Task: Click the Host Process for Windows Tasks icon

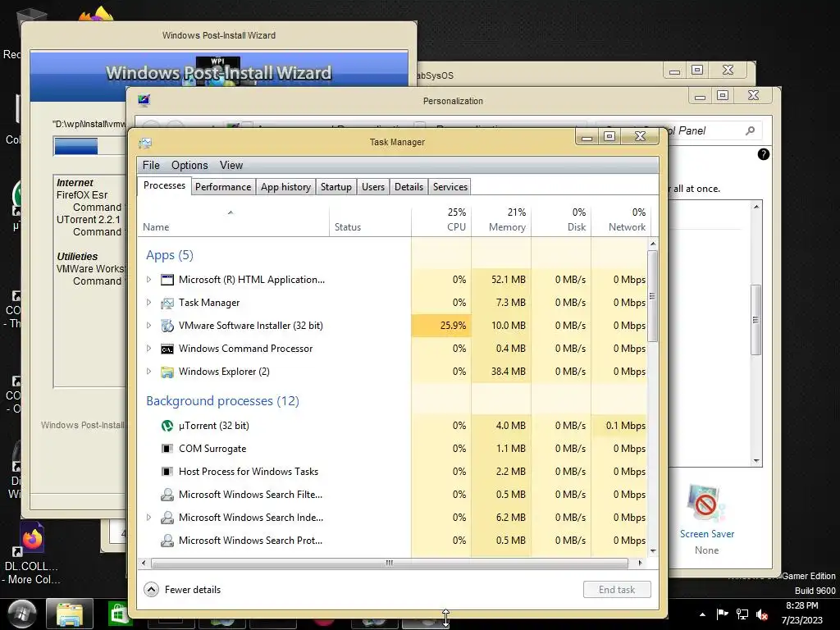Action: click(167, 472)
